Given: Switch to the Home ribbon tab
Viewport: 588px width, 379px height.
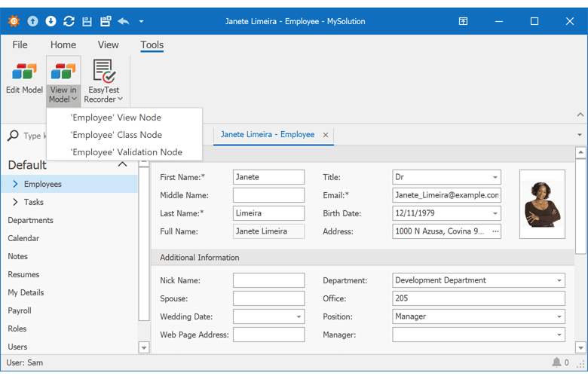Looking at the screenshot, I should (x=63, y=45).
